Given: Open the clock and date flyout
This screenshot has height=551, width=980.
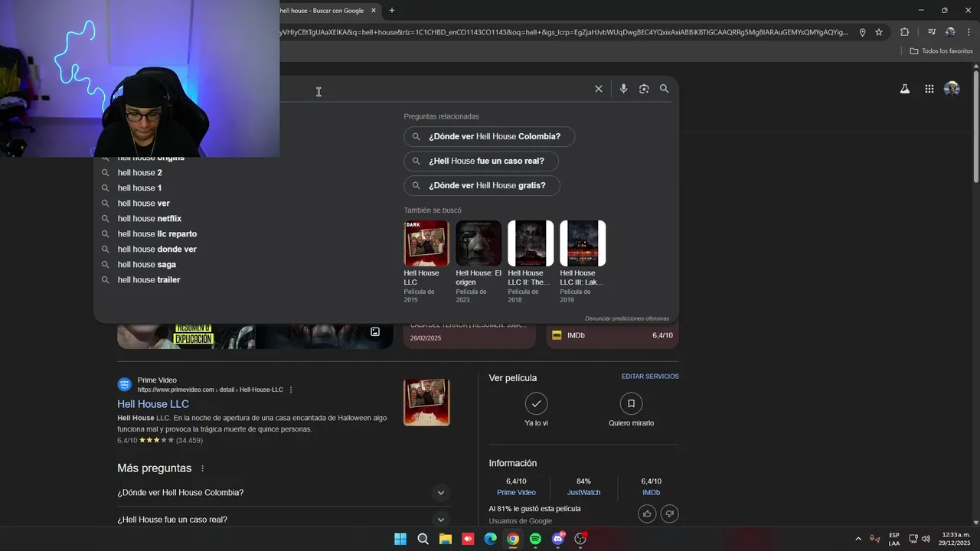Looking at the screenshot, I should click(955, 539).
